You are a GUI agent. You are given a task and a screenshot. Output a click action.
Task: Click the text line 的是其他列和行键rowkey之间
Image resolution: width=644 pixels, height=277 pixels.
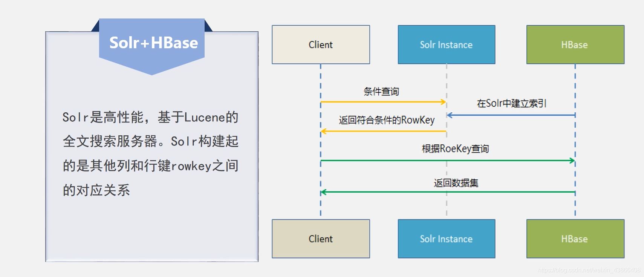tap(151, 166)
